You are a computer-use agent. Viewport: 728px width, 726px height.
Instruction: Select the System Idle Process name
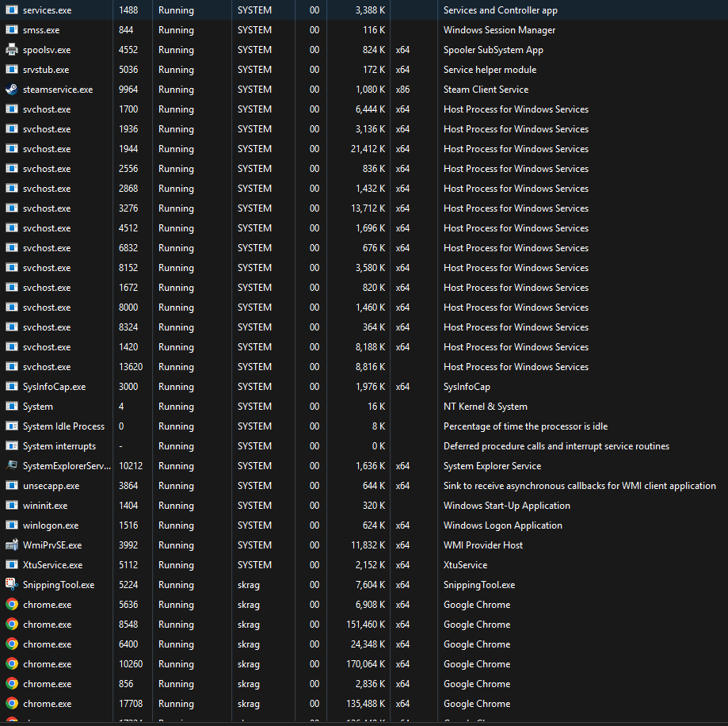coord(63,426)
